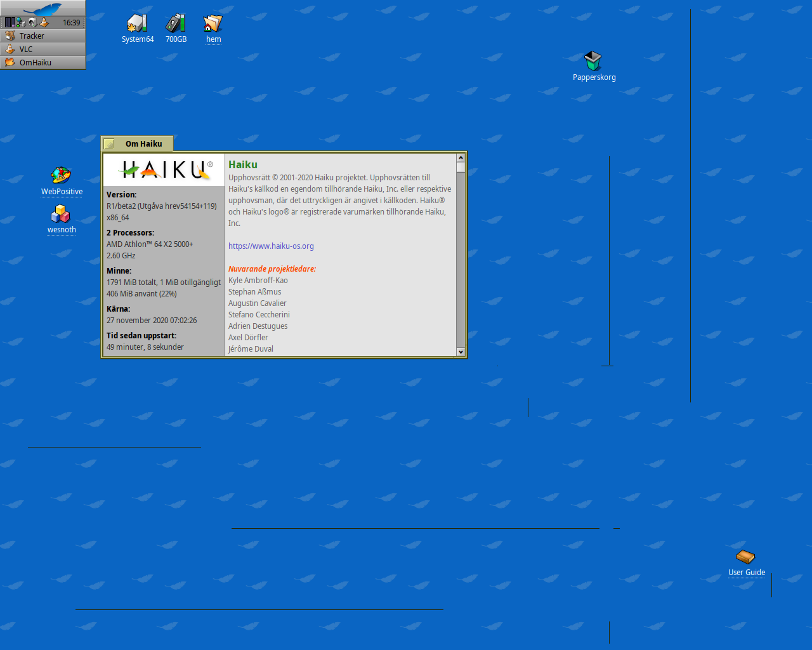Image resolution: width=812 pixels, height=650 pixels.
Task: Click the green Haiku heading in credits
Action: [243, 165]
